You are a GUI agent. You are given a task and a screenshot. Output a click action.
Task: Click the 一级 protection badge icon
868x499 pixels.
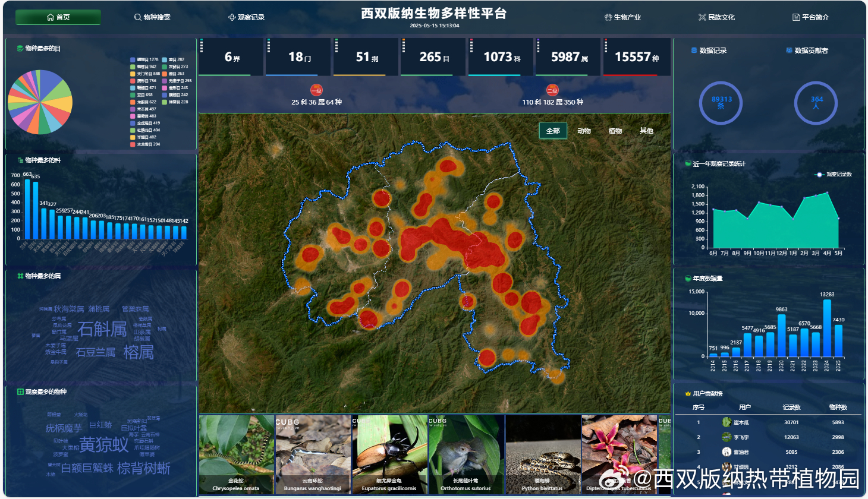point(316,89)
